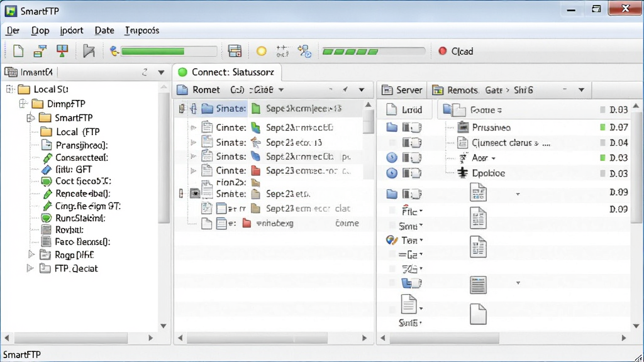Click the flag icon in the toolbar
Screen dimensions: 644x362
point(89,51)
